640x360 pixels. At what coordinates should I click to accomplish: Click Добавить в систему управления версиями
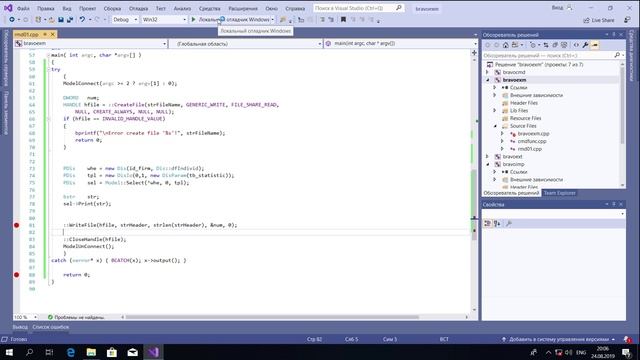click(x=559, y=339)
